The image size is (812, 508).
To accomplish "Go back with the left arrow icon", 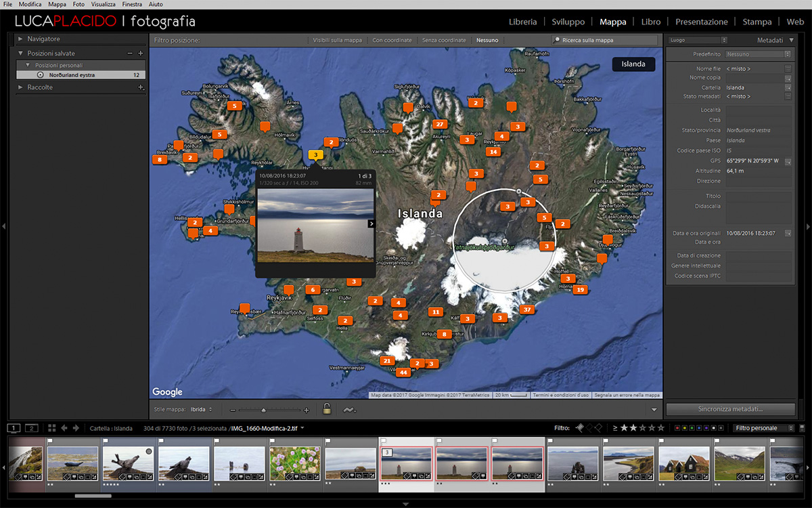I will 64,428.
